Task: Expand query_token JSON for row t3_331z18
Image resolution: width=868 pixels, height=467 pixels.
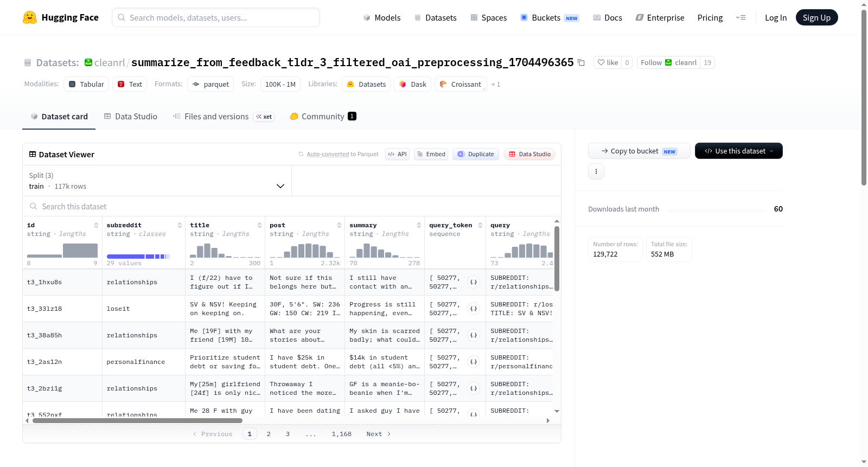Action: pos(474,309)
